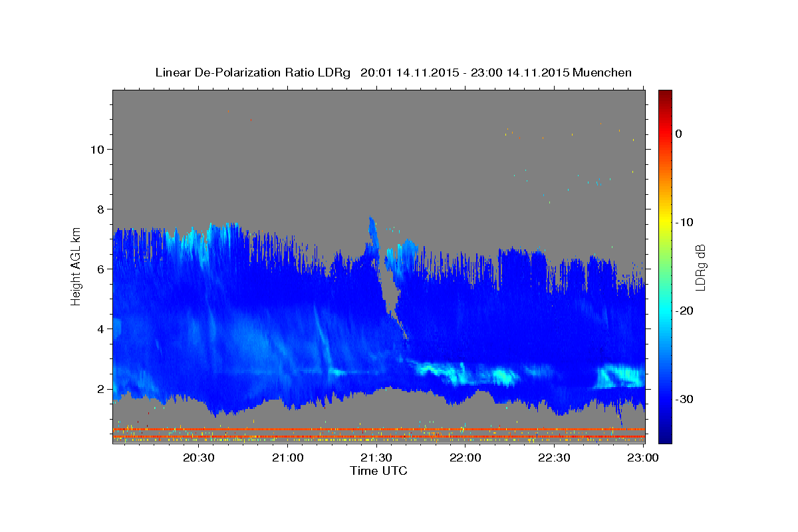This screenshot has width=798, height=532.
Task: Click the plot title 'Linear De-Polarization Ratio LDRg'
Action: pyautogui.click(x=253, y=72)
